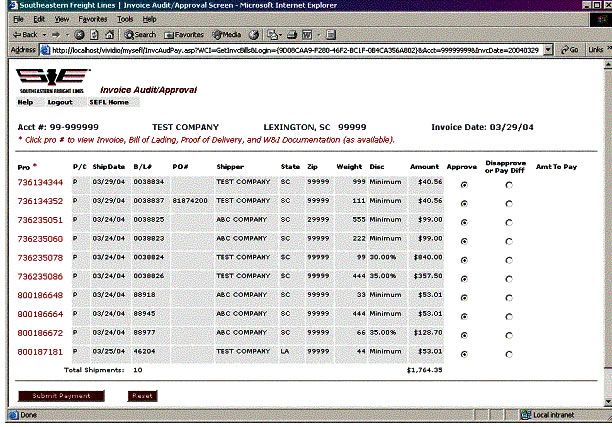
Task: Click the Go button beside address bar
Action: point(570,49)
